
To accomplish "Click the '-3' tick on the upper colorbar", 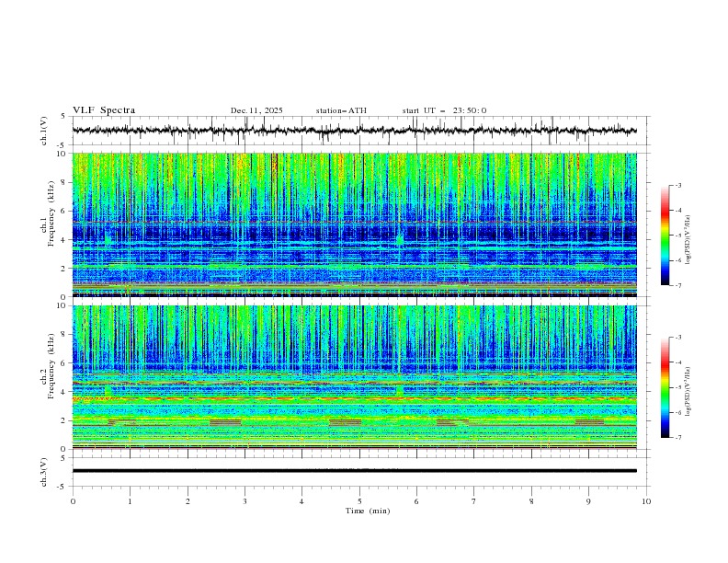I will [x=677, y=185].
